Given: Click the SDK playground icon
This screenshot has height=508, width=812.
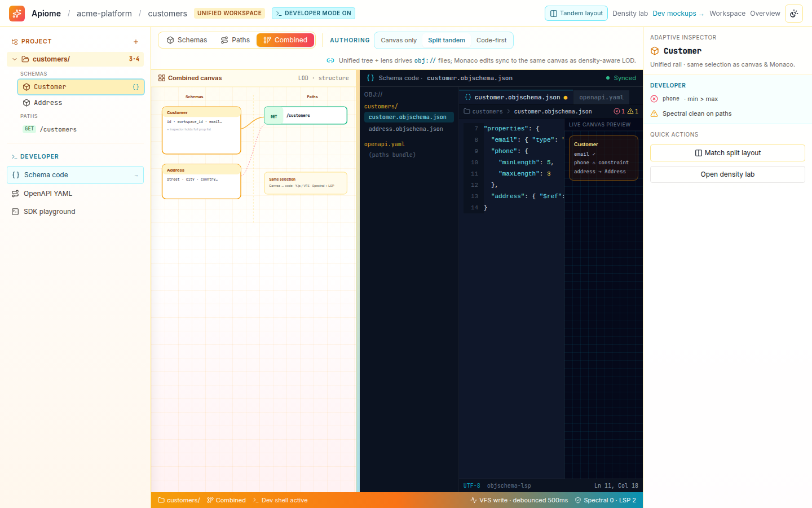Looking at the screenshot, I should [x=15, y=212].
